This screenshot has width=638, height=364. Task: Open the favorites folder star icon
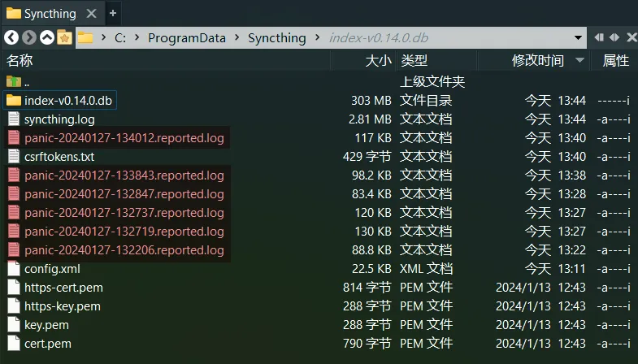tap(64, 37)
